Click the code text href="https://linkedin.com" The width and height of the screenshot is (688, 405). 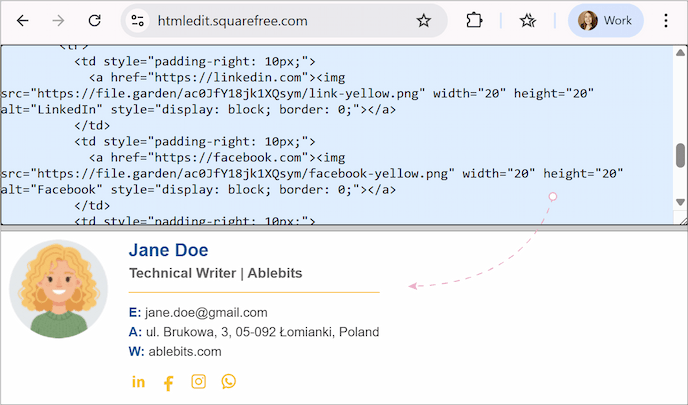coord(210,78)
